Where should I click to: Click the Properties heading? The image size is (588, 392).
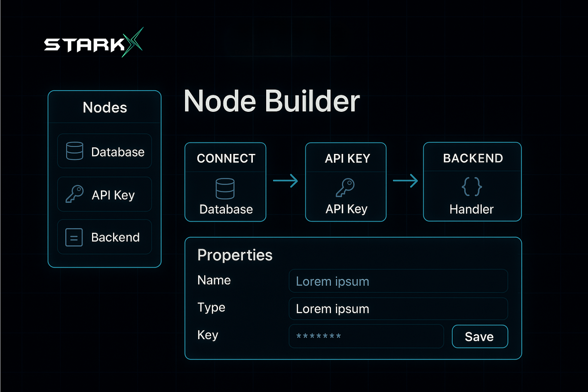tap(235, 255)
